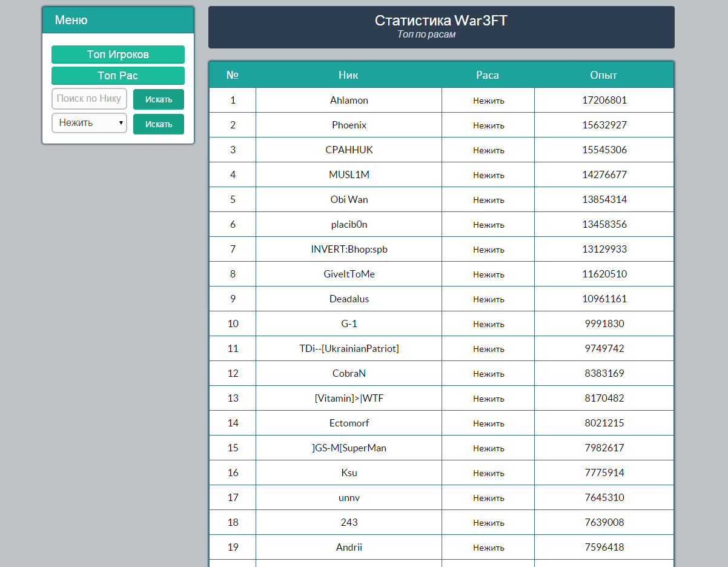Click the Топ по расам subtitle
This screenshot has width=728, height=567.
(426, 35)
